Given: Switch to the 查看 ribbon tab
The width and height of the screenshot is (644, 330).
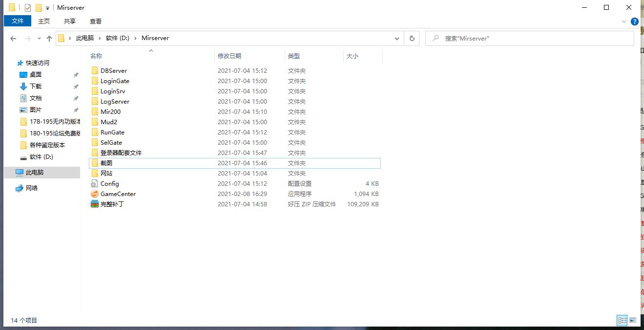Looking at the screenshot, I should [x=96, y=21].
